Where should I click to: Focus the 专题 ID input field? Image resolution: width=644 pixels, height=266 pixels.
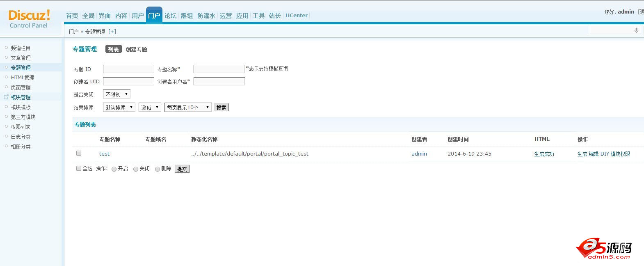128,69
